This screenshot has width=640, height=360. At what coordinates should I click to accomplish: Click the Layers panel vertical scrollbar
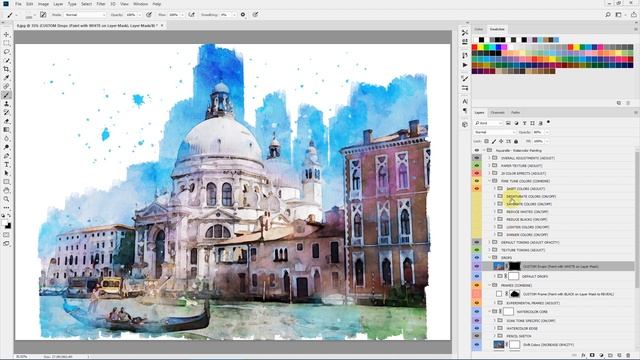pos(637,220)
